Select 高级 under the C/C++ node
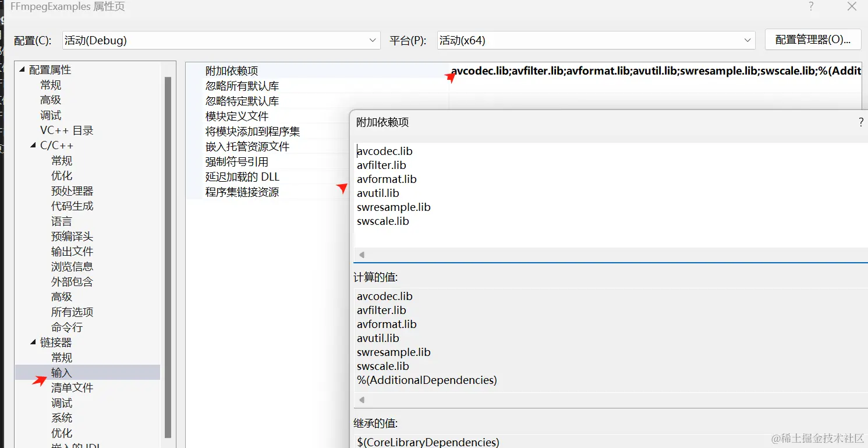Screen dimensions: 868x448 click(62, 297)
